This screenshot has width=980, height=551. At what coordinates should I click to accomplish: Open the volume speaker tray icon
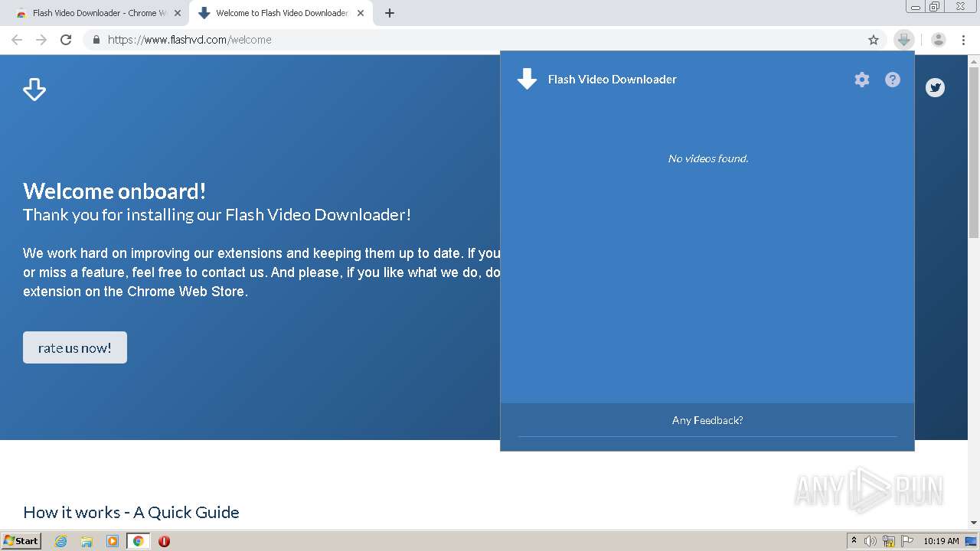[x=871, y=541]
